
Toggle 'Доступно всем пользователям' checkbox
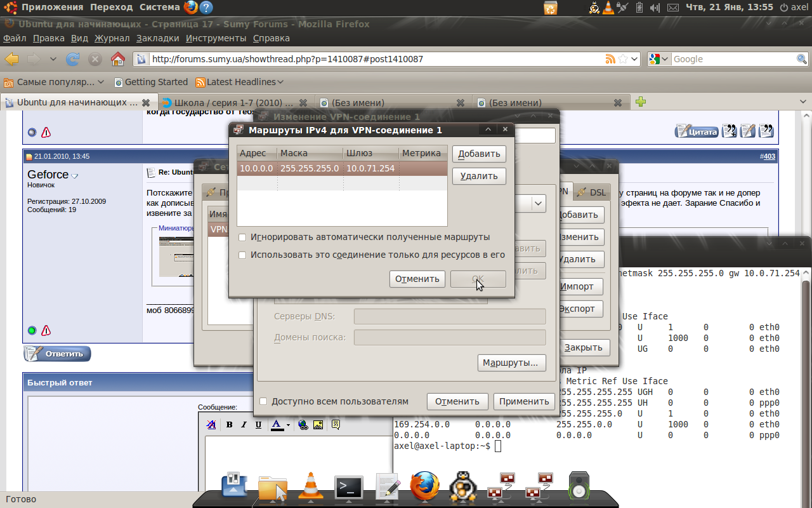(263, 401)
